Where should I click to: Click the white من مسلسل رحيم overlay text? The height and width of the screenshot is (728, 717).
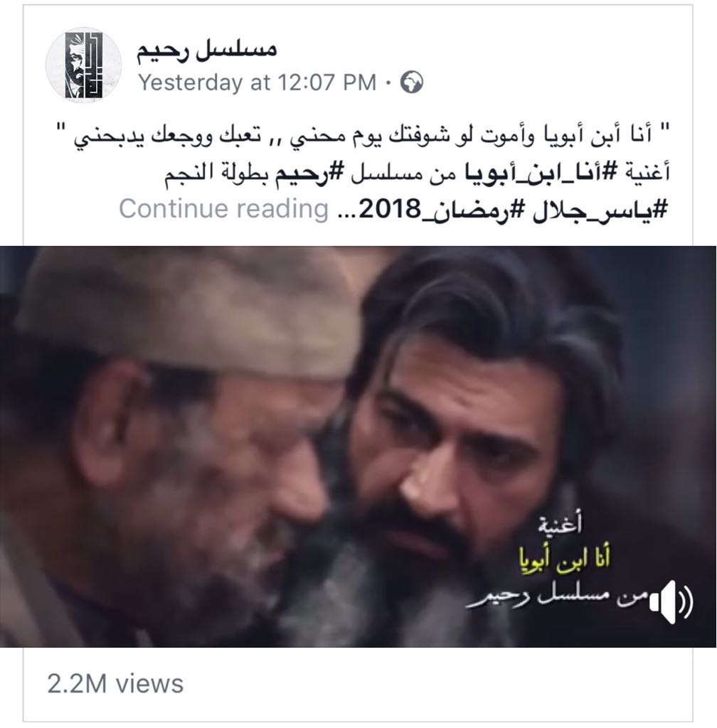[557, 597]
